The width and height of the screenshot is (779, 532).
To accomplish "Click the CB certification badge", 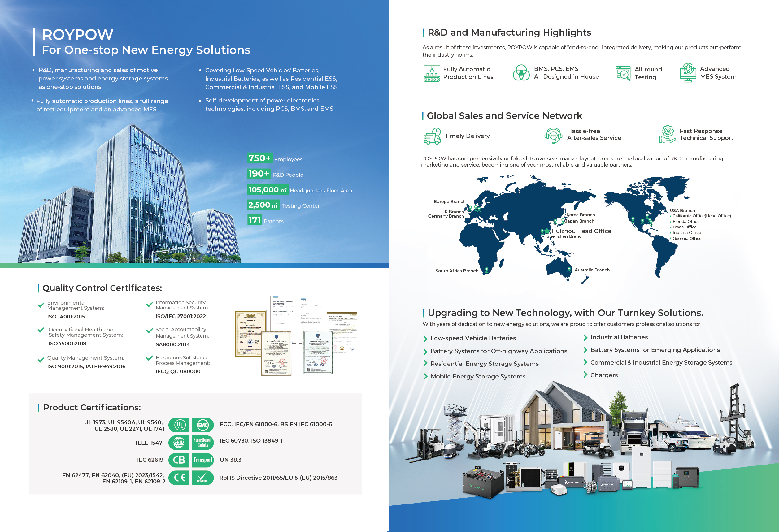I will coord(179,460).
